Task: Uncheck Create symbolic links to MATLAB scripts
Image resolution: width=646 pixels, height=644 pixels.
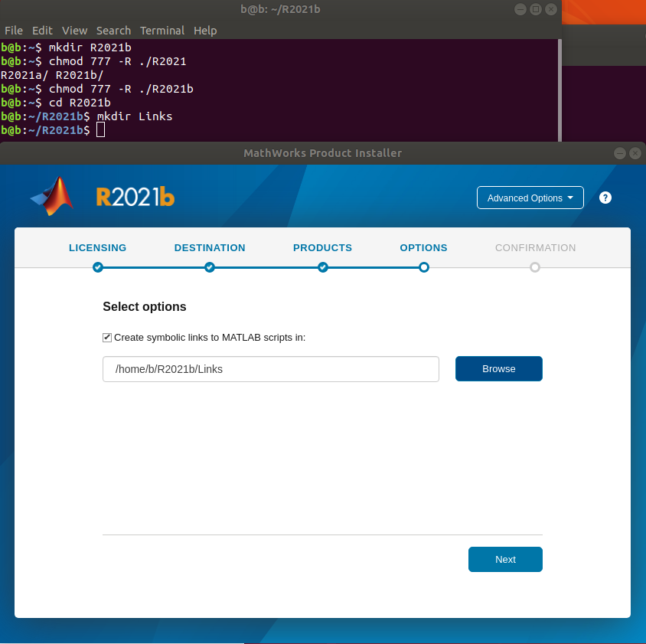Action: click(107, 338)
